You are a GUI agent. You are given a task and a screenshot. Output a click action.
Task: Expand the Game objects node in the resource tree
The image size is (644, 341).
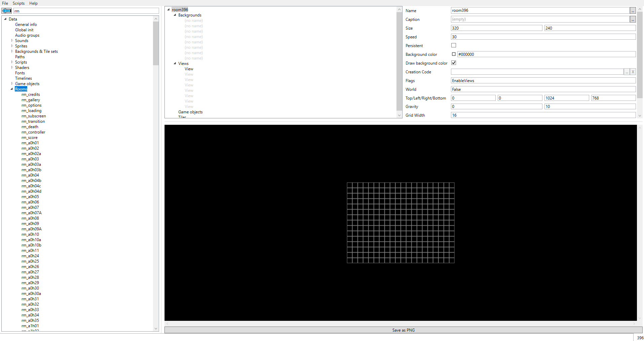(x=12, y=84)
